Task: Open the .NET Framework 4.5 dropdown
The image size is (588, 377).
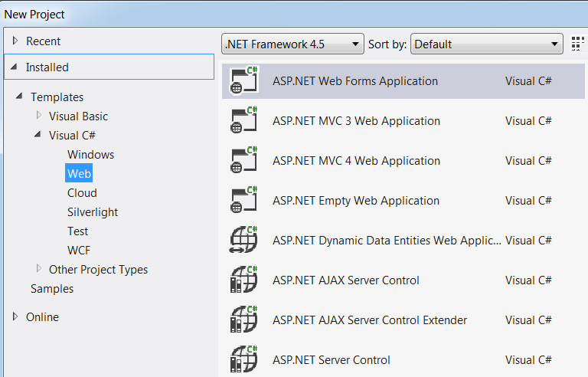Action: click(292, 44)
